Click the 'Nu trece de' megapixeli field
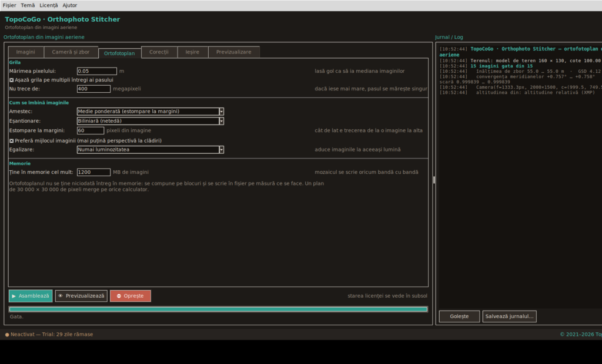Image resolution: width=602 pixels, height=364 pixels. pyautogui.click(x=93, y=89)
